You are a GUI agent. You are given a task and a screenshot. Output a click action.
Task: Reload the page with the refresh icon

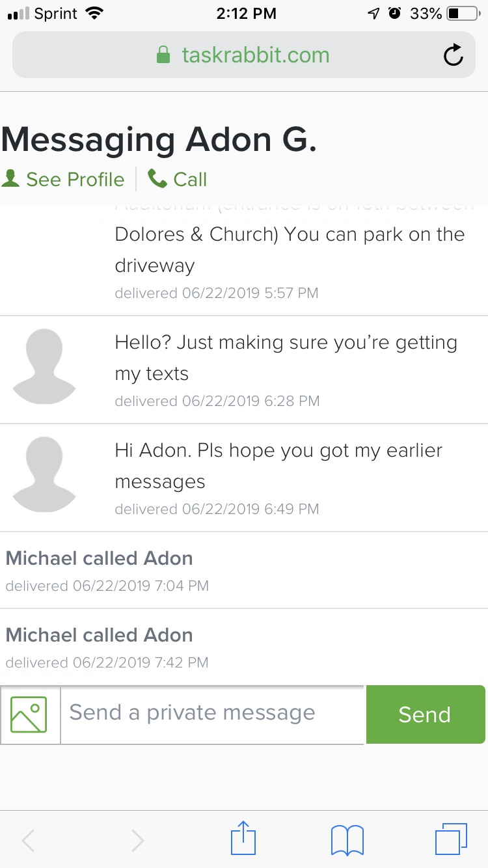click(453, 55)
